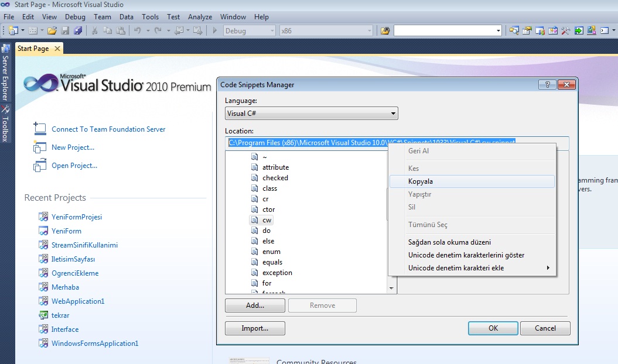Image resolution: width=618 pixels, height=364 pixels.
Task: Click the Paste toolbar icon
Action: click(x=121, y=31)
